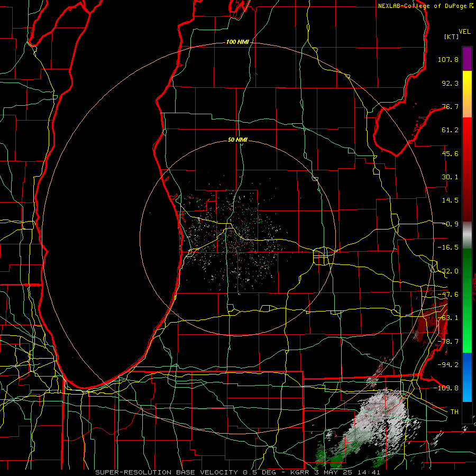This screenshot has height=476, width=476.
Task: Click the 76.7 velocity scale value
Action: [x=450, y=106]
